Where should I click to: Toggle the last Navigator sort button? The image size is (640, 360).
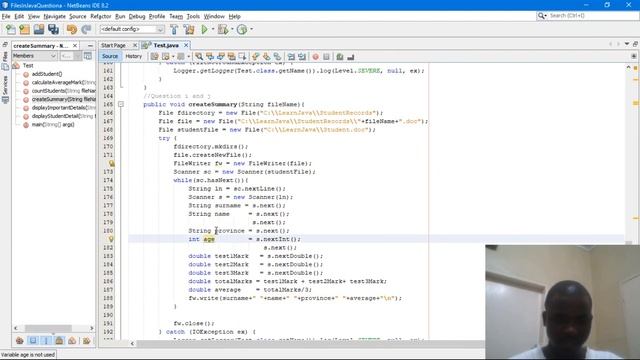[x=86, y=340]
